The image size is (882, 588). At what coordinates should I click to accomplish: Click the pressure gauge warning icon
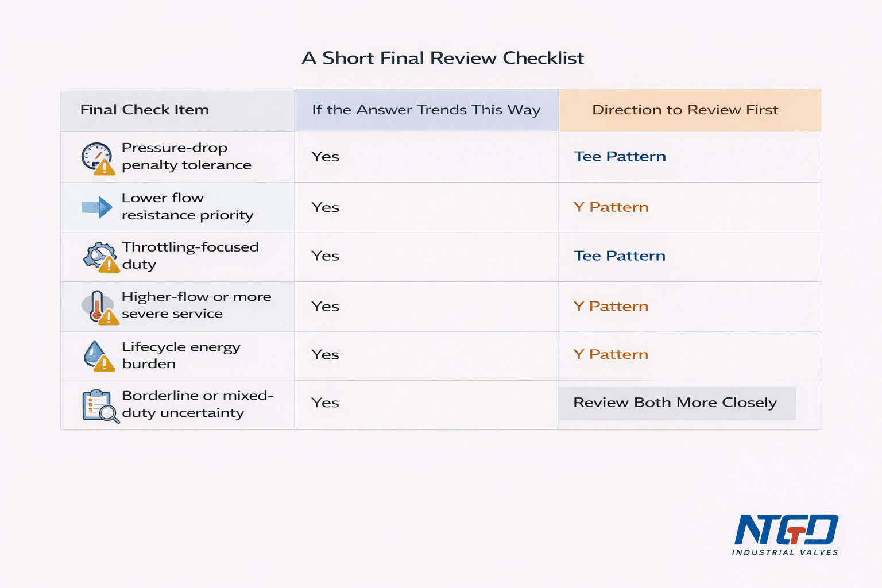98,158
